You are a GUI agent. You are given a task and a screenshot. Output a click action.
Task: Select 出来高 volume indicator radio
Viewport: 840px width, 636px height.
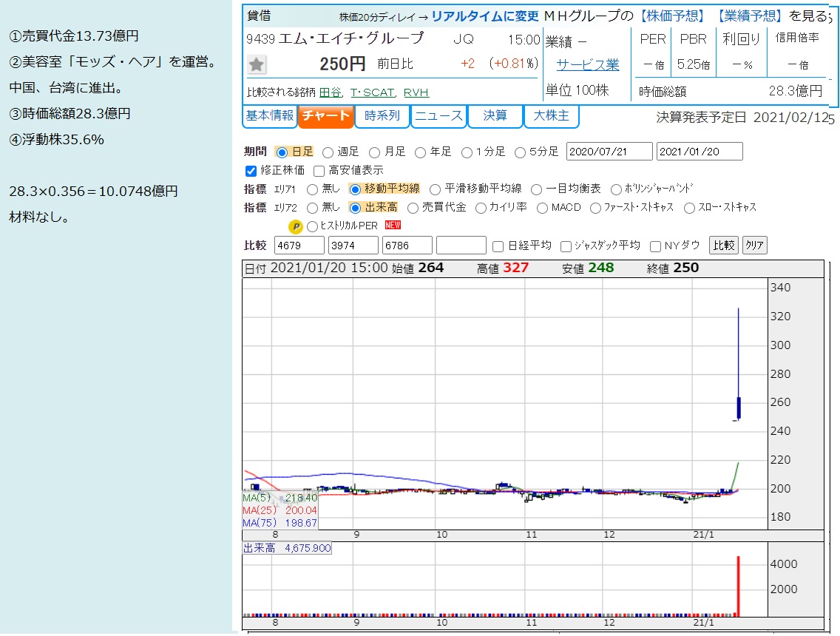click(x=355, y=208)
